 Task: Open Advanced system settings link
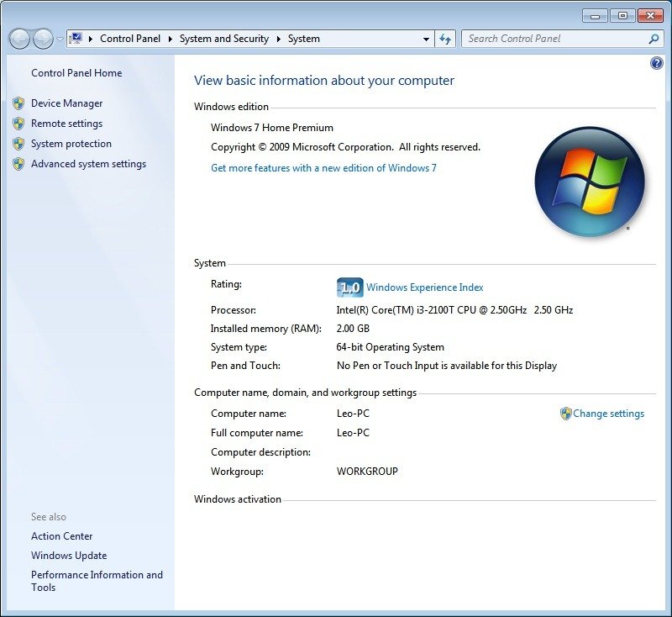[88, 164]
